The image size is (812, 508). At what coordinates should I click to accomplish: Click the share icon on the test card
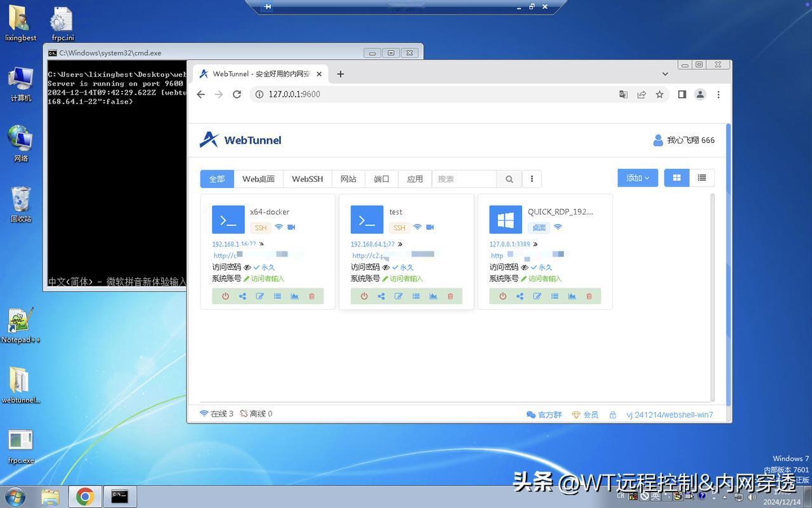381,296
